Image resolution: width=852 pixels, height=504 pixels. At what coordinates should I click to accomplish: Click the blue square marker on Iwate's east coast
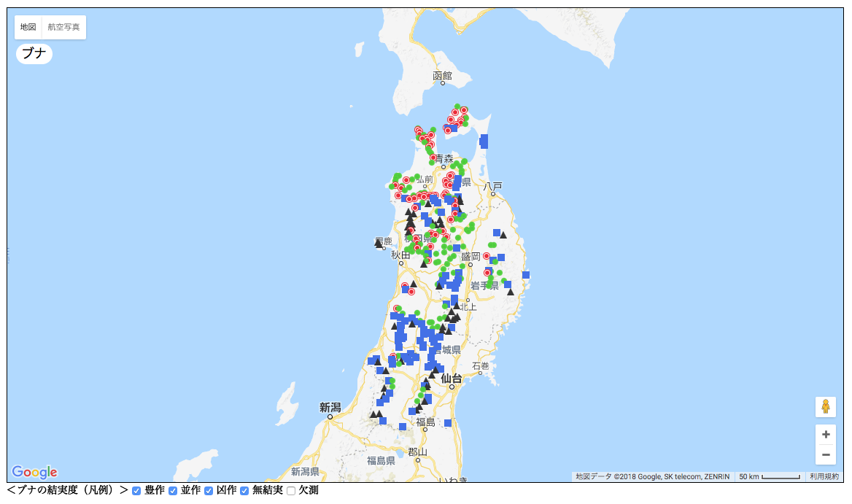[525, 275]
